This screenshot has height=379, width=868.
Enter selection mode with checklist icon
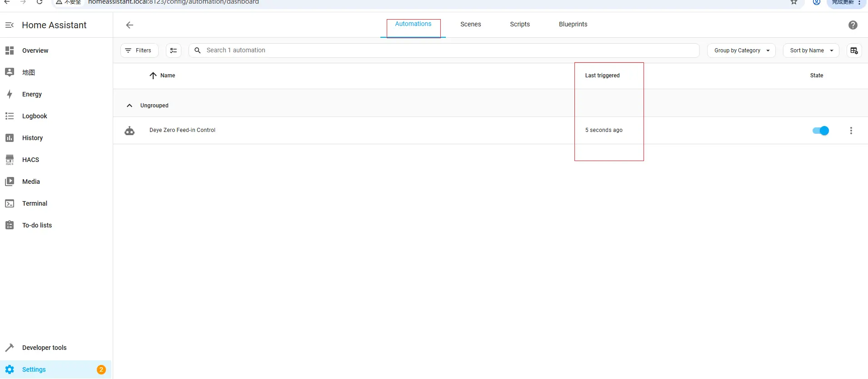click(174, 51)
